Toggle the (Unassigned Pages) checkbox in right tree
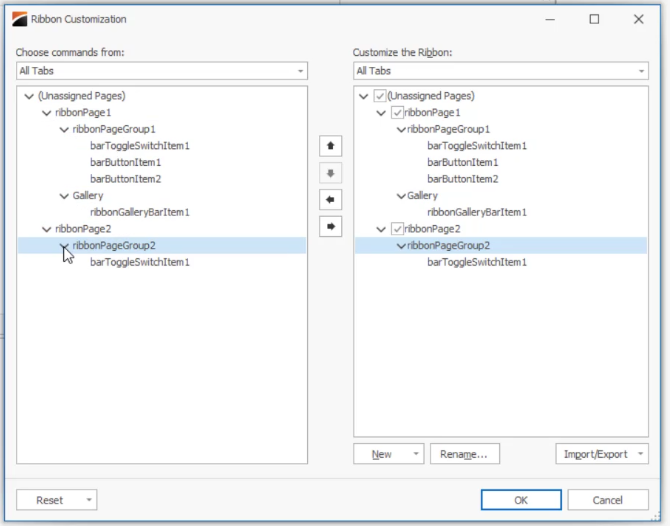Screen dimensions: 670x526 pos(379,96)
